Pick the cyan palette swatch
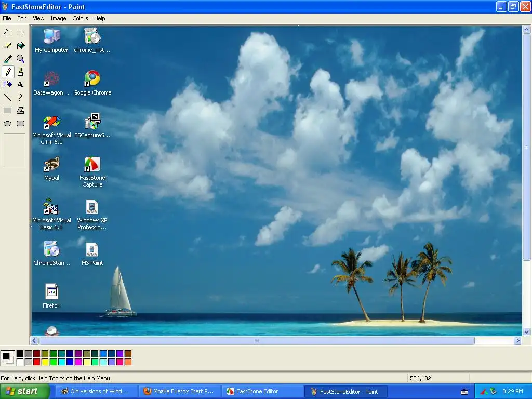Image resolution: width=532 pixels, height=399 pixels. pyautogui.click(x=62, y=362)
